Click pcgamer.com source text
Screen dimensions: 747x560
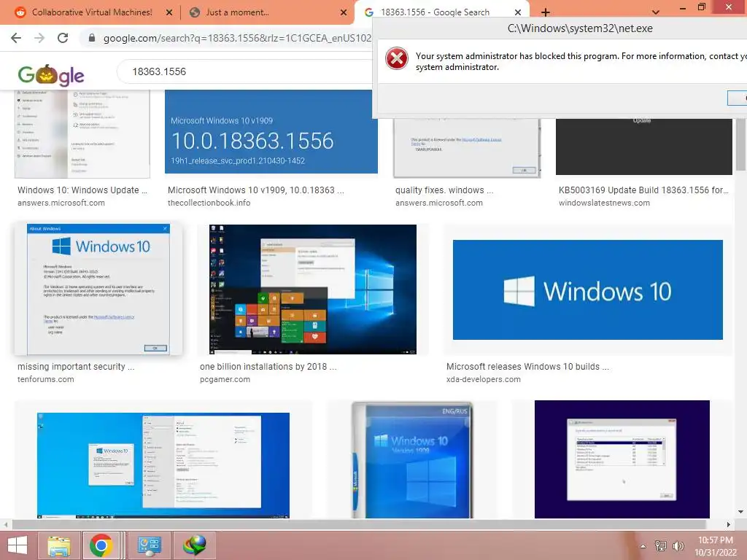[225, 379]
